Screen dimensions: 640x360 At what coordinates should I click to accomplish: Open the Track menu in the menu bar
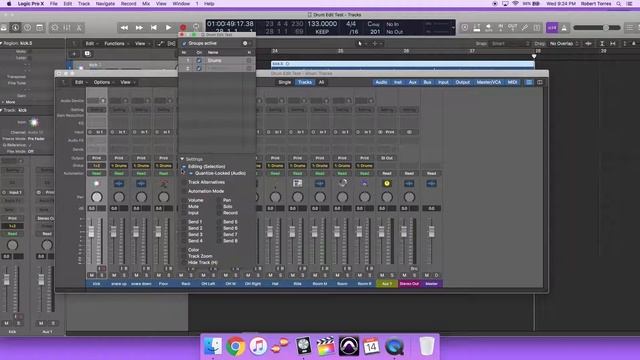(x=84, y=4)
